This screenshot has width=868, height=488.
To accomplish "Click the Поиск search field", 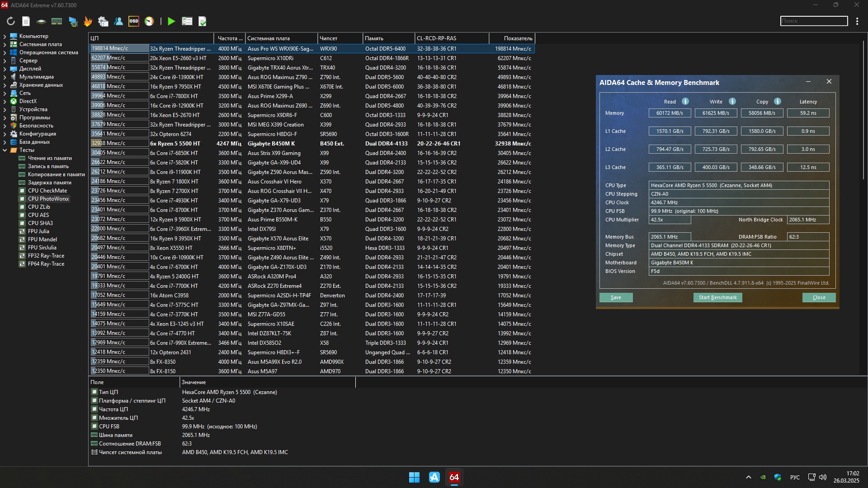I will (814, 21).
